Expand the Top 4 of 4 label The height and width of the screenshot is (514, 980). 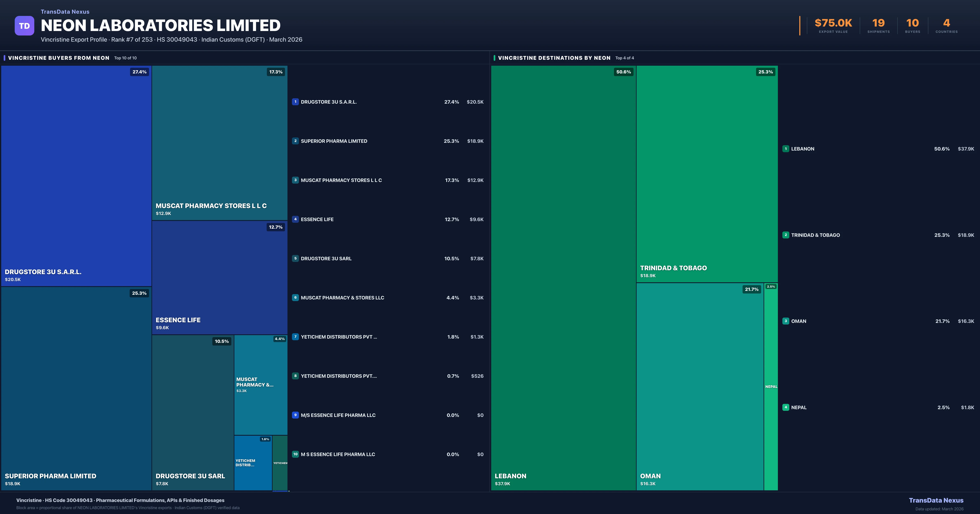(x=625, y=58)
